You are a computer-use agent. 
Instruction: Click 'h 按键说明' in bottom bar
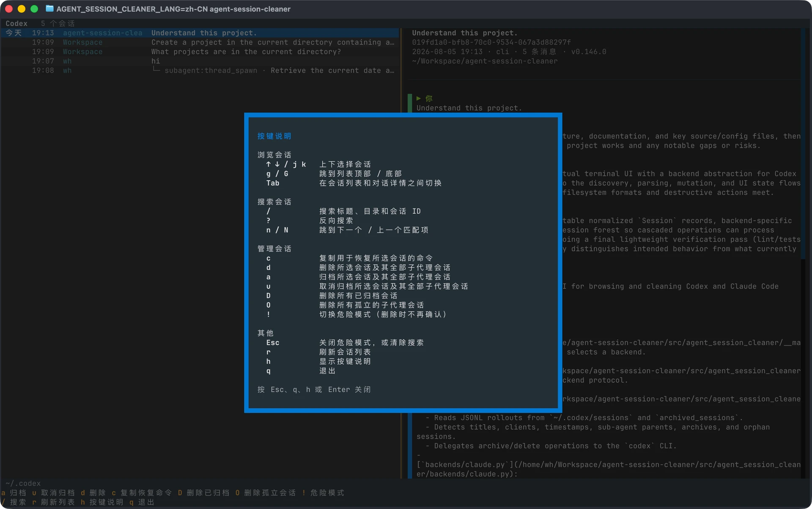tap(102, 502)
